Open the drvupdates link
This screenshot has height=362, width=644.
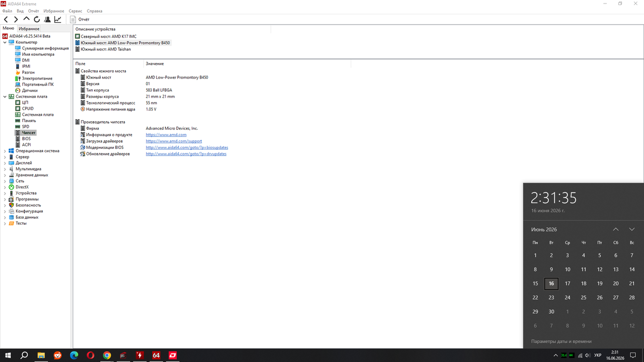(x=186, y=154)
